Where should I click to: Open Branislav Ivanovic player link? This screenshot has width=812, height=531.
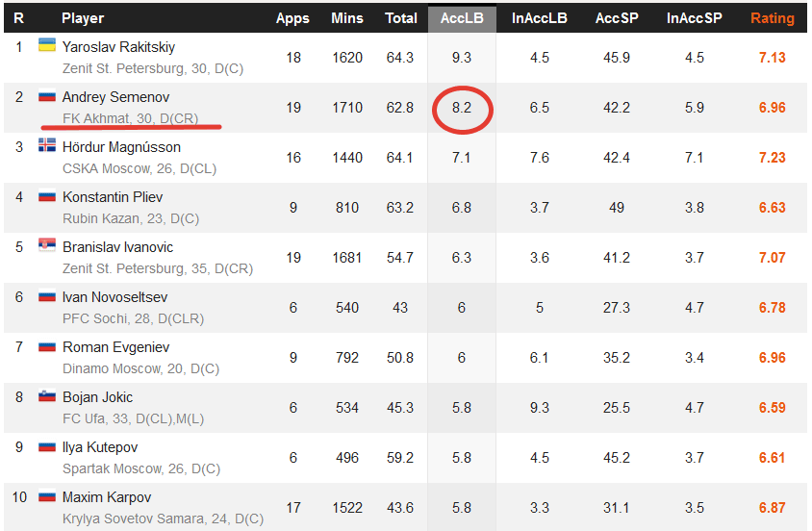(117, 247)
